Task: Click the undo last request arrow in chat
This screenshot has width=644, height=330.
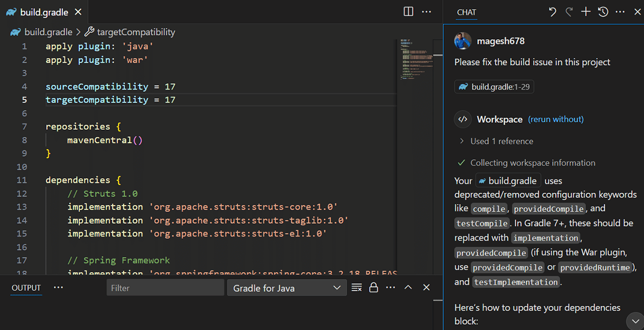Action: [x=552, y=12]
